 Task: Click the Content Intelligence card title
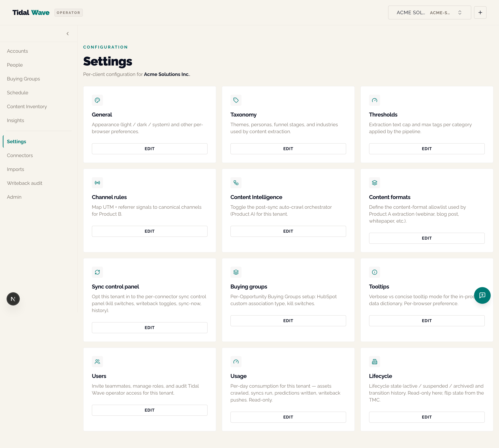pos(256,197)
